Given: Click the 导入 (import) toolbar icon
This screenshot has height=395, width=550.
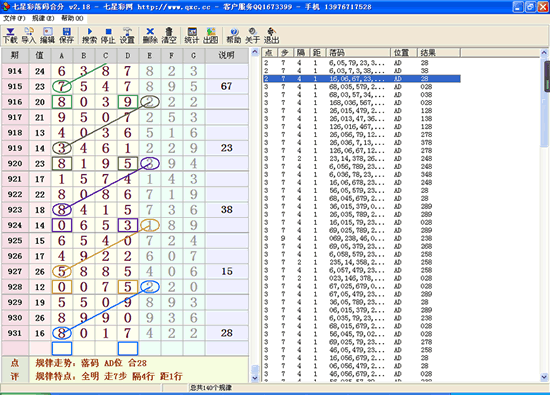Looking at the screenshot, I should click(x=29, y=35).
